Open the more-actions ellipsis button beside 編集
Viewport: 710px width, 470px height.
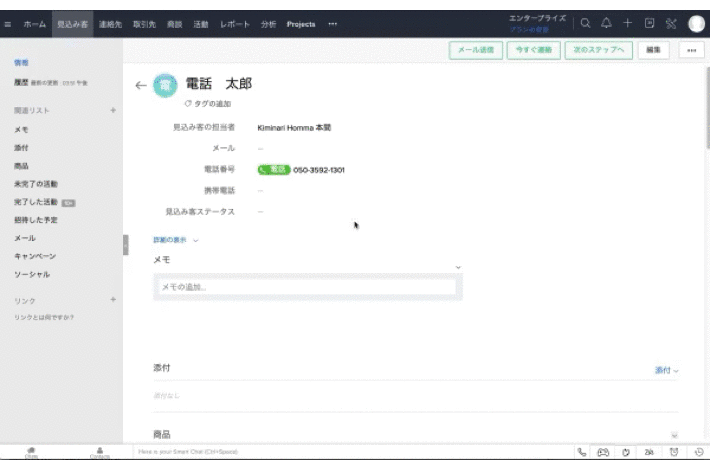pos(691,50)
